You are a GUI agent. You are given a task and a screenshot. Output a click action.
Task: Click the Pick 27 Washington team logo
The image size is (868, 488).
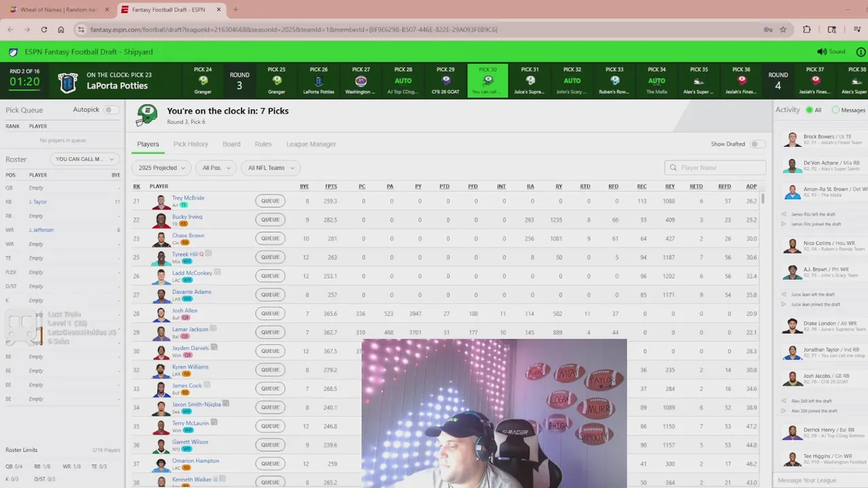pyautogui.click(x=361, y=81)
